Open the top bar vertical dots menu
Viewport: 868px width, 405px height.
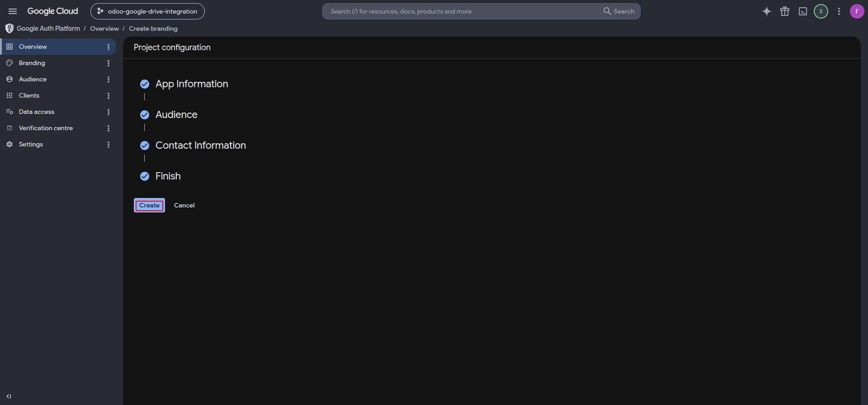(839, 11)
